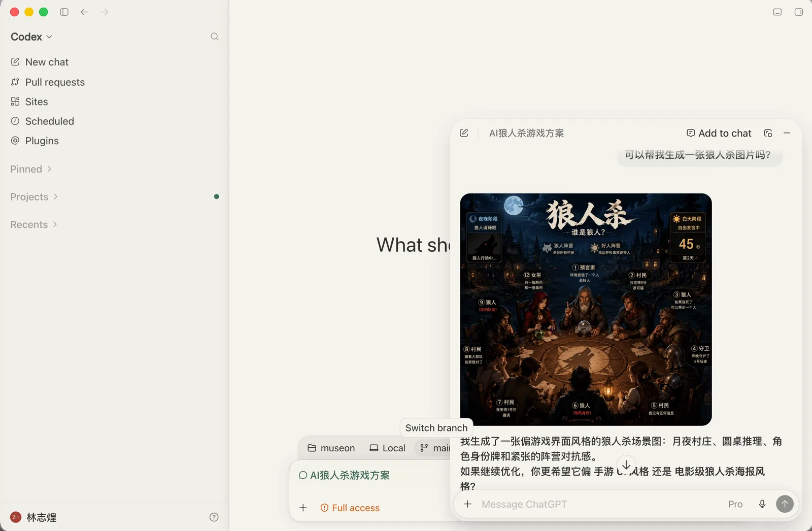Open search in the Codex sidebar
This screenshot has height=531, width=812.
(x=215, y=37)
